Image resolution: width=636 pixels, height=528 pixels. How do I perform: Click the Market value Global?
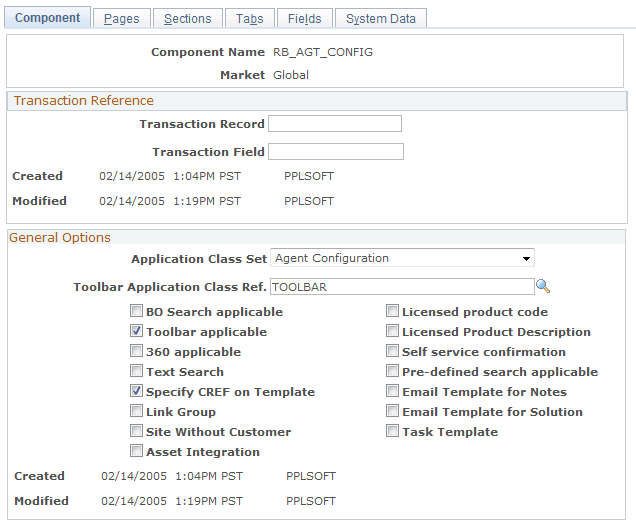(291, 75)
